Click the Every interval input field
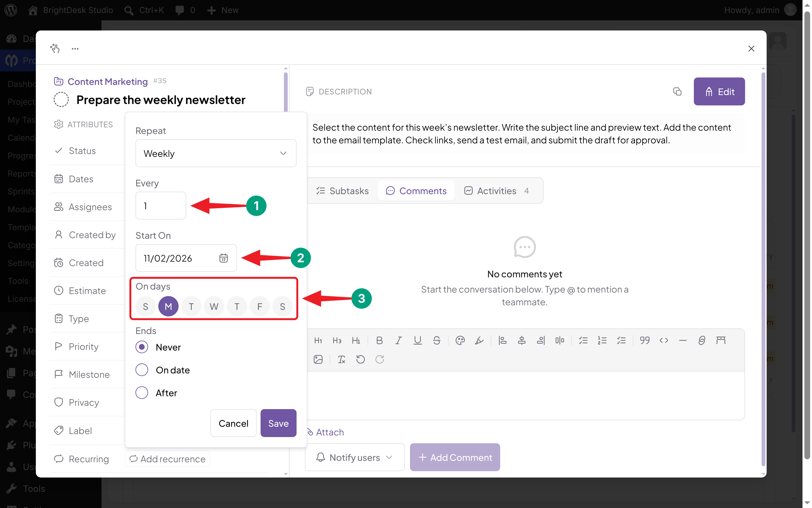The image size is (812, 508). pos(161,206)
